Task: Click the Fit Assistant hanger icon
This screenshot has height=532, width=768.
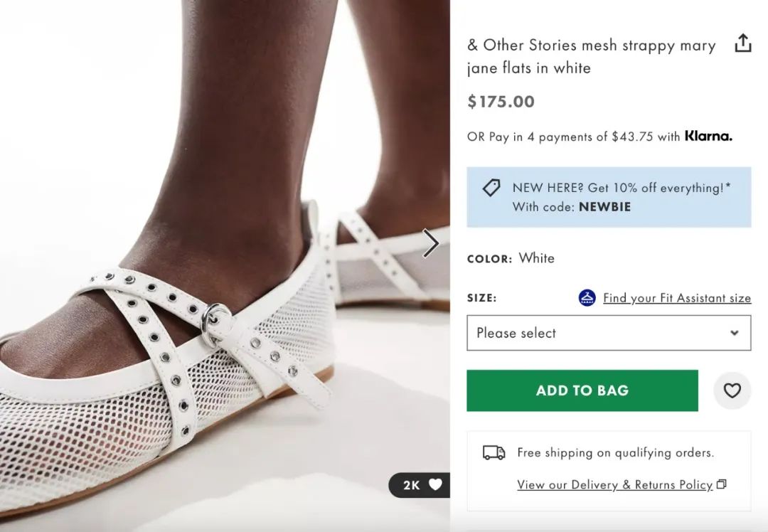Action: [587, 298]
